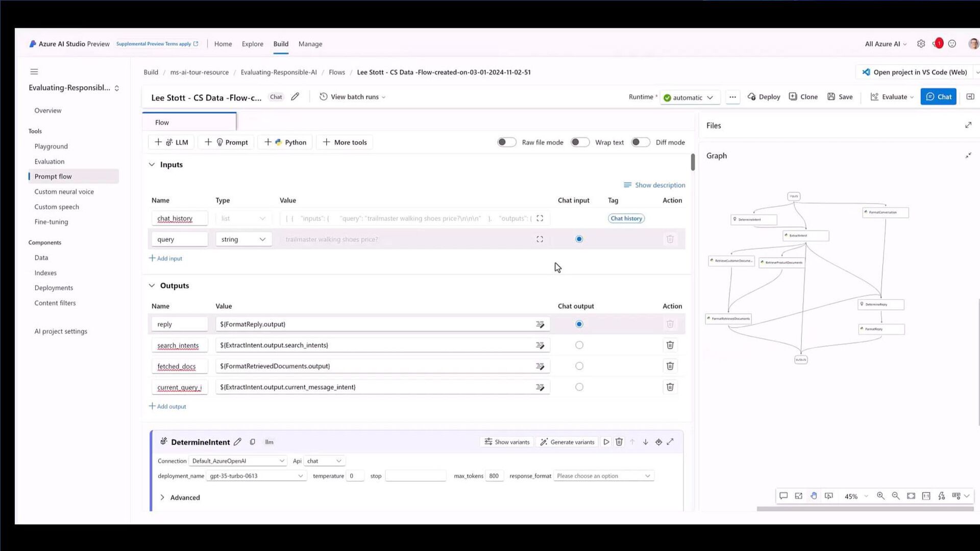The image size is (980, 551).
Task: Expand the Files panel
Action: tap(968, 125)
